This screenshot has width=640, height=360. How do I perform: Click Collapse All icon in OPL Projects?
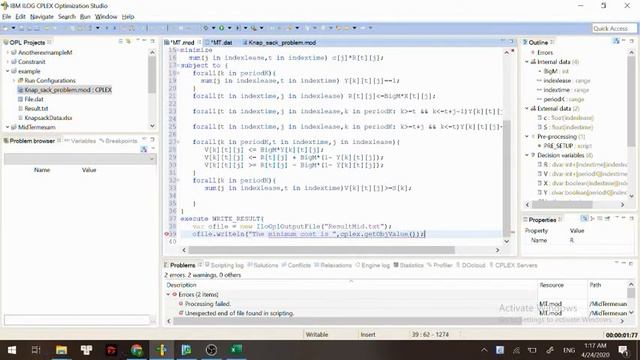click(121, 42)
